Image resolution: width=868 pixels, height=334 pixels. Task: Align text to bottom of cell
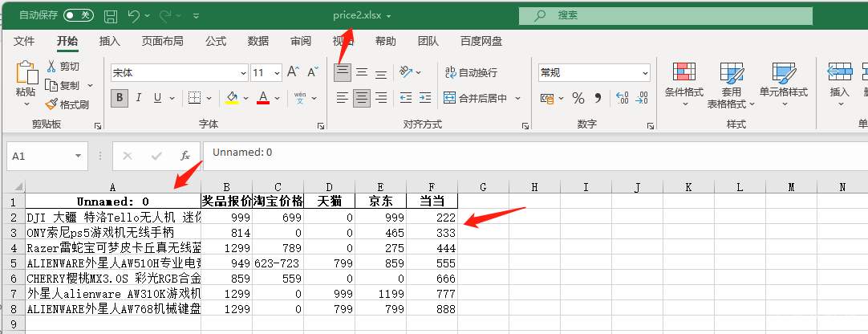pyautogui.click(x=381, y=72)
